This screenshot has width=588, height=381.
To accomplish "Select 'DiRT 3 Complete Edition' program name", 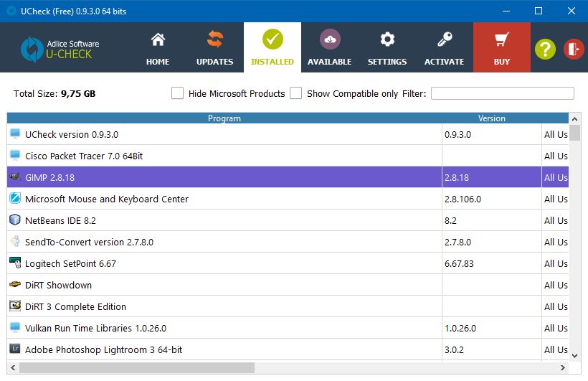I will click(x=75, y=306).
